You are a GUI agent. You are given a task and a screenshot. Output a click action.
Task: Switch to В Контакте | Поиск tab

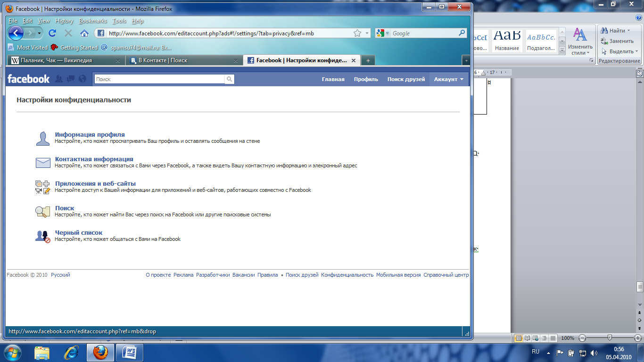184,60
